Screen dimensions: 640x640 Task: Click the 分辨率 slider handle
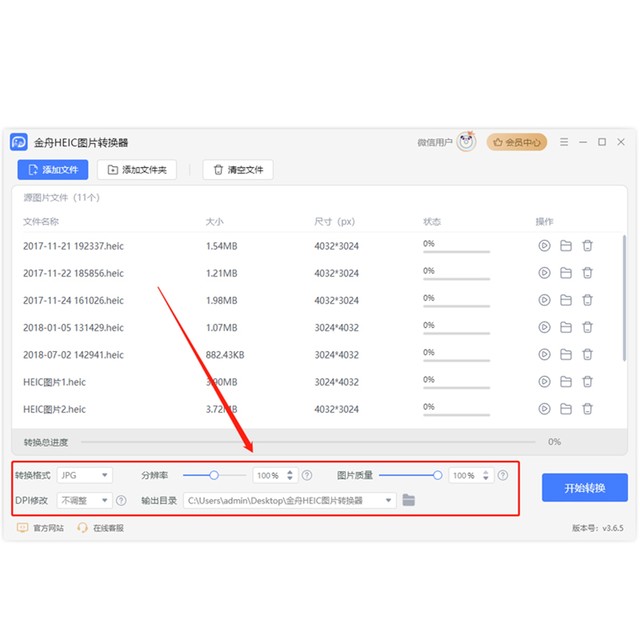pyautogui.click(x=214, y=475)
